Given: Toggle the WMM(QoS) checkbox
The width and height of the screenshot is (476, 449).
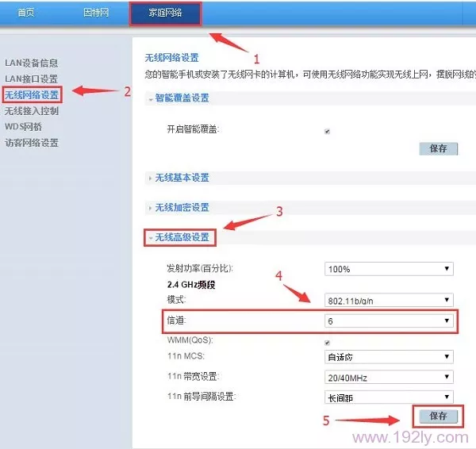Looking at the screenshot, I should click(x=327, y=343).
